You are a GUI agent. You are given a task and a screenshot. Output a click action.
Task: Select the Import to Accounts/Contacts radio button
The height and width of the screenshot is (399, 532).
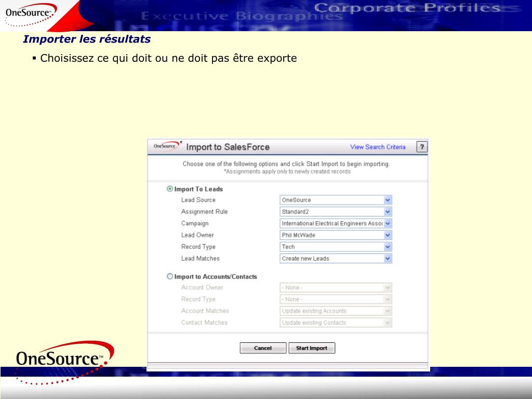[x=170, y=276]
